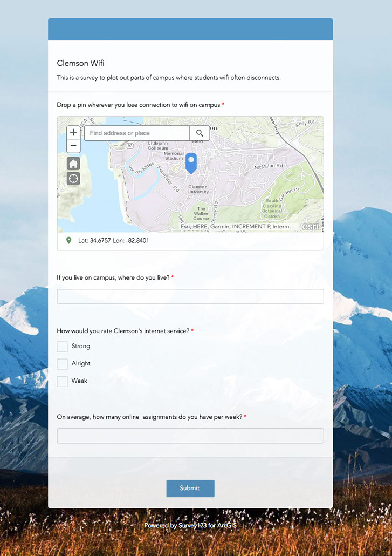Click the Find address or place field
This screenshot has width=392, height=556.
(137, 133)
